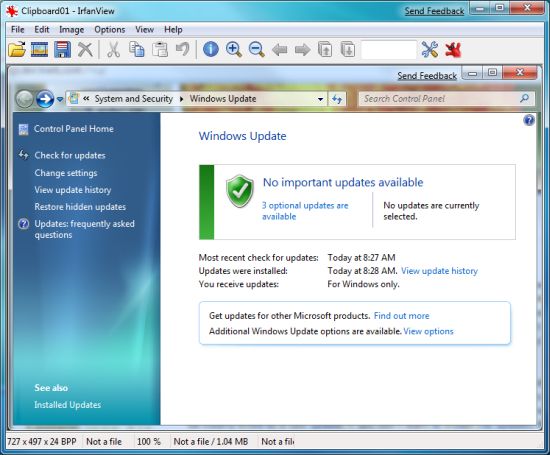This screenshot has height=455, width=550.
Task: Click the address bar Control Panel icon
Action: tap(73, 99)
